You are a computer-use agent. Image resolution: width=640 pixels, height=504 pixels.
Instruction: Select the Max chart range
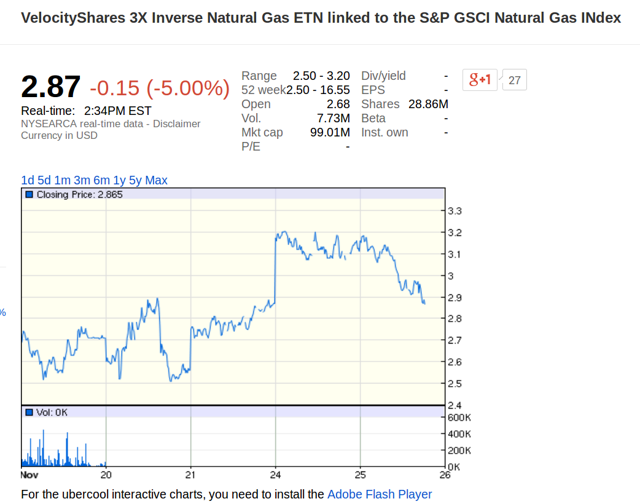pyautogui.click(x=156, y=180)
